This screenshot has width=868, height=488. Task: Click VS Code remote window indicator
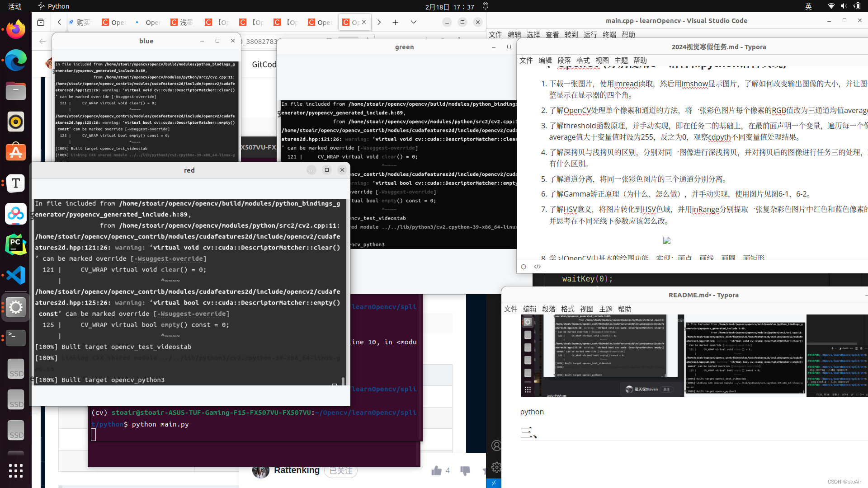pos(494,483)
